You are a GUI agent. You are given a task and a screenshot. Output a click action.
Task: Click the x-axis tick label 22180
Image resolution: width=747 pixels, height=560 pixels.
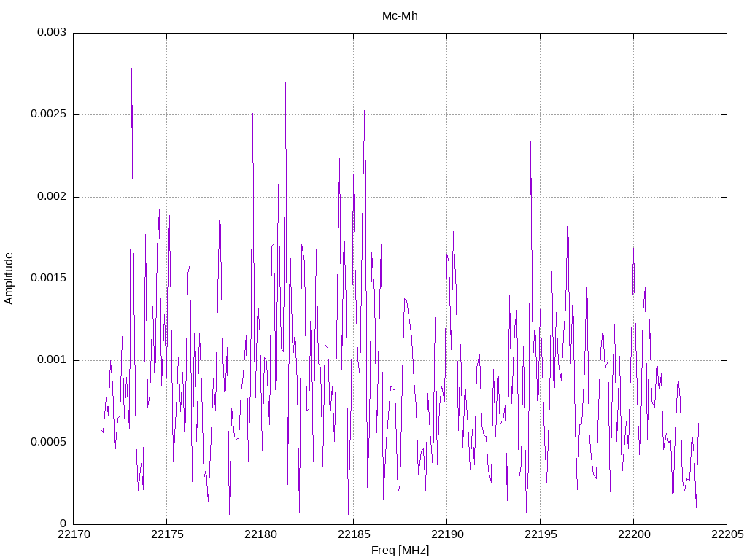[x=260, y=534]
